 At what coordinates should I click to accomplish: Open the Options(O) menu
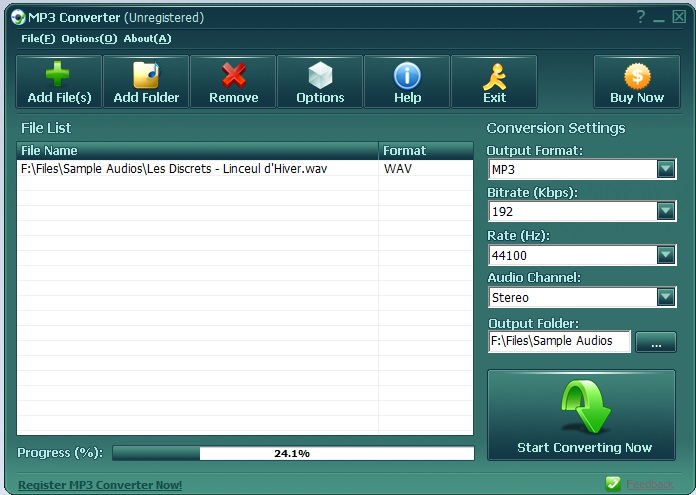(x=89, y=39)
